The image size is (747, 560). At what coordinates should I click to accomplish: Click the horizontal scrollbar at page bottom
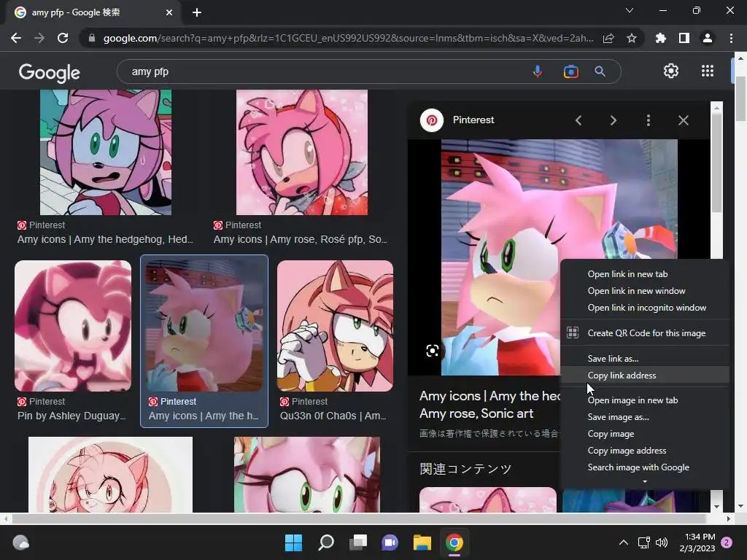[x=358, y=518]
